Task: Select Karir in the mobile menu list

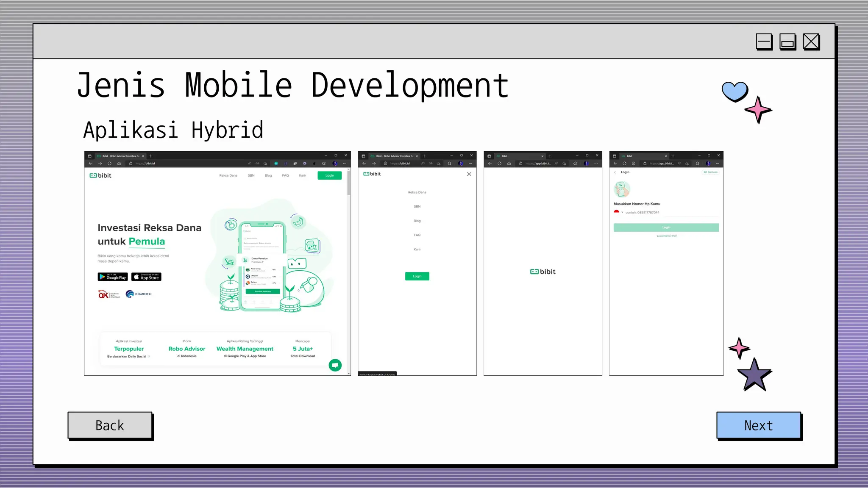Action: tap(417, 250)
